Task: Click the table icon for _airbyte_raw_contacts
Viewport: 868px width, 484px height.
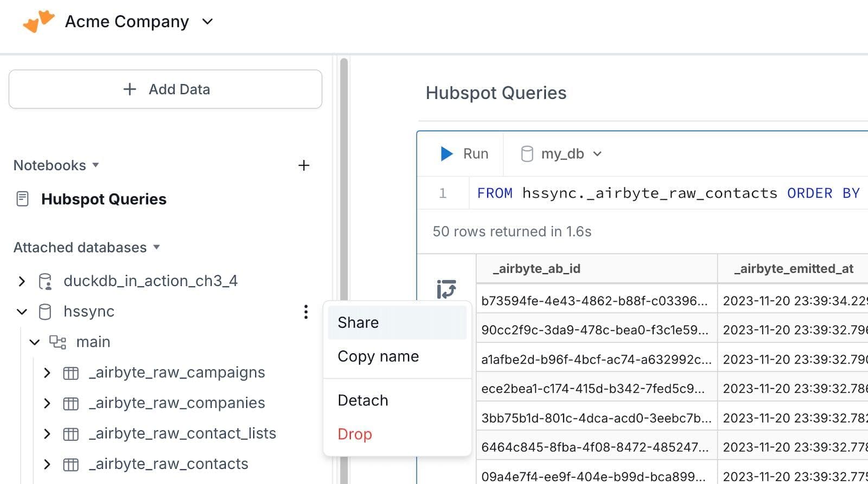Action: (x=71, y=464)
